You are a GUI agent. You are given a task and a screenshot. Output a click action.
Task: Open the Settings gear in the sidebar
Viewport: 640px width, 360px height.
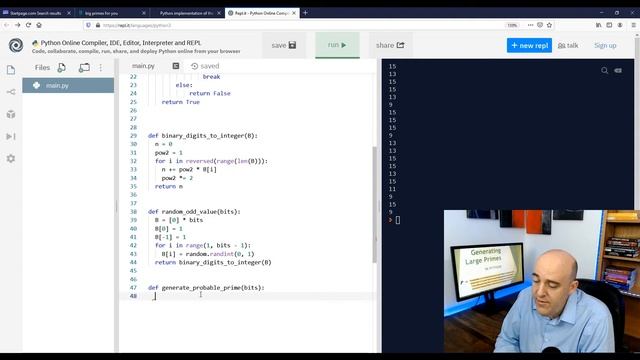[x=11, y=158]
